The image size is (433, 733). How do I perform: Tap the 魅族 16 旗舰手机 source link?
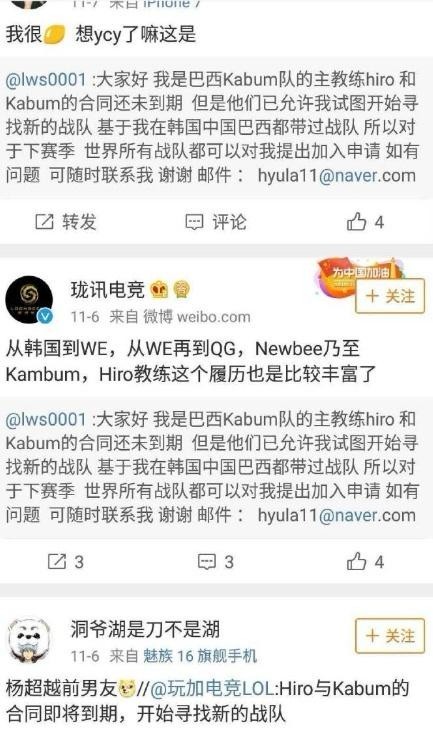pyautogui.click(x=200, y=656)
